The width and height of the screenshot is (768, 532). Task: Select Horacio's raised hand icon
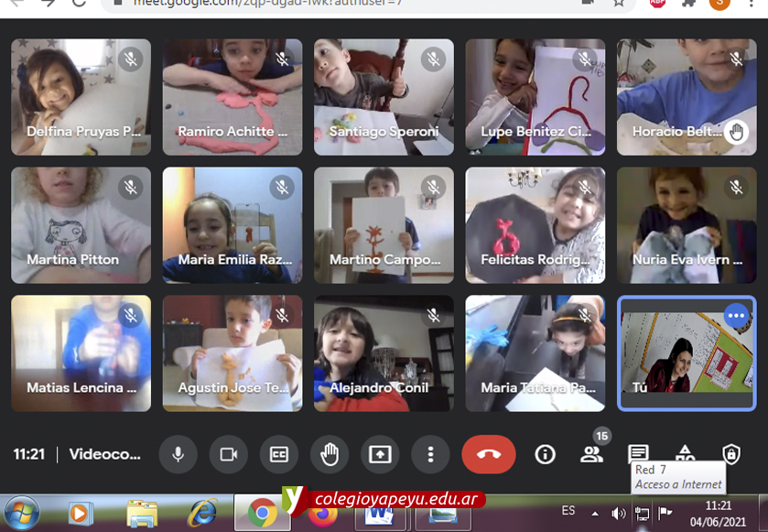(x=736, y=132)
